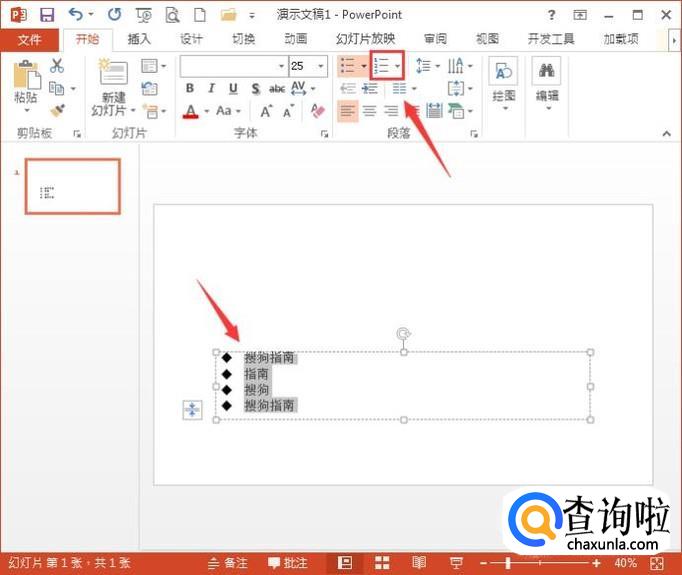Toggle left text alignment

coord(347,111)
